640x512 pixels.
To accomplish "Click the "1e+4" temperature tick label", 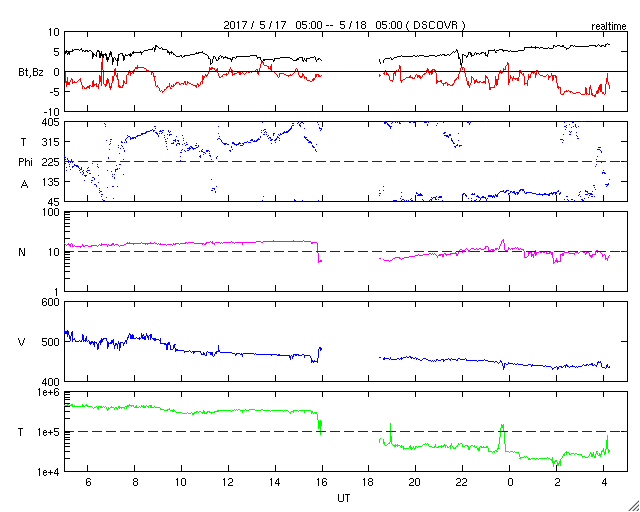I will [49, 472].
